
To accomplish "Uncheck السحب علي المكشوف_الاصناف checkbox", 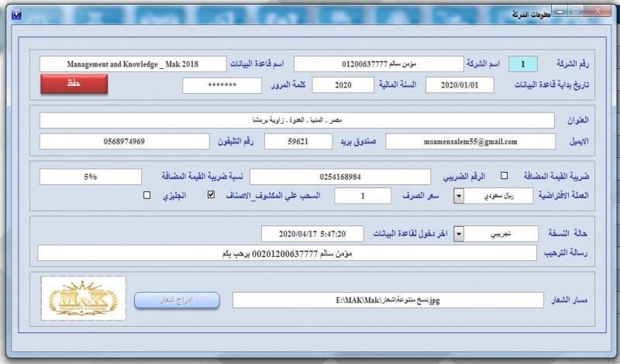I will pyautogui.click(x=211, y=194).
